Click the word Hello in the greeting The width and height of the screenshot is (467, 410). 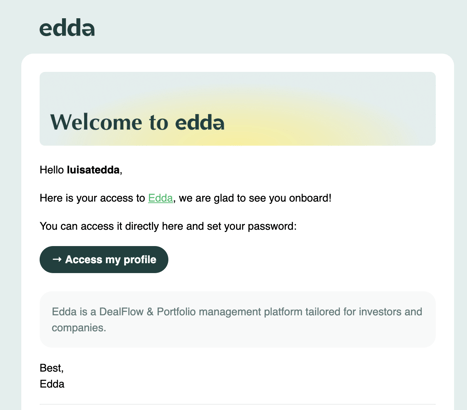(x=52, y=170)
